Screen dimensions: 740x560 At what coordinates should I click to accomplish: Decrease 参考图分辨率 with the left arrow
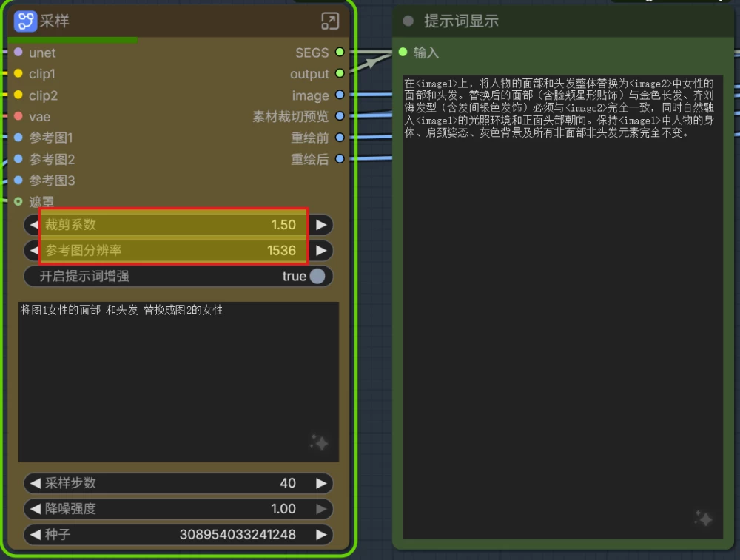[x=33, y=251]
